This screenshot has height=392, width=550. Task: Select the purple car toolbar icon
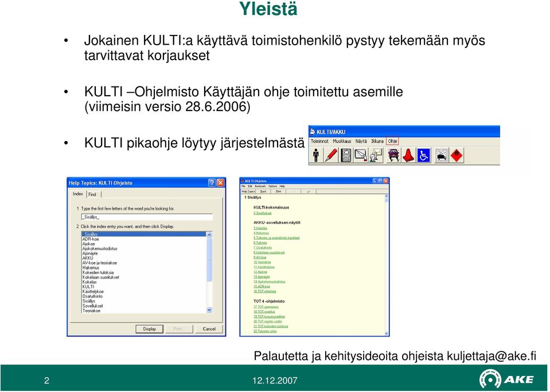point(393,155)
